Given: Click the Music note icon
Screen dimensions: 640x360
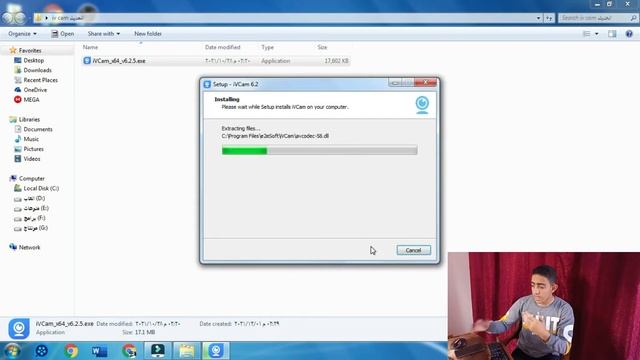Looking at the screenshot, I should (18, 139).
